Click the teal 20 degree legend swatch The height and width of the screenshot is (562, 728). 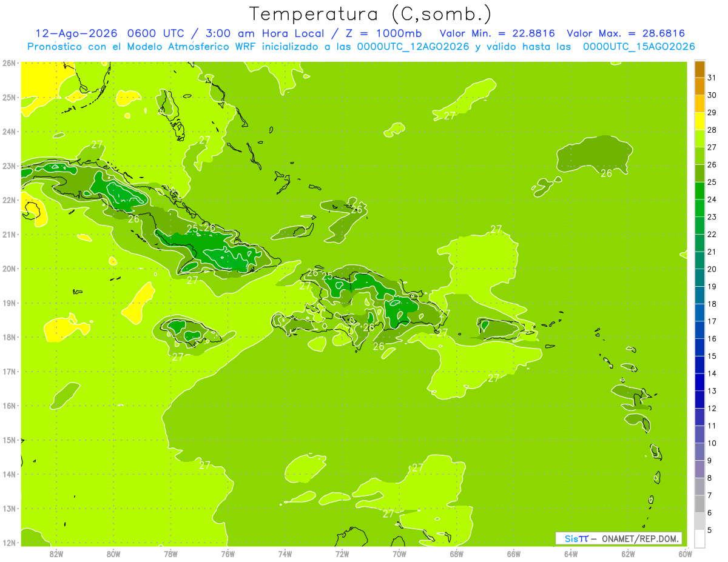point(699,261)
